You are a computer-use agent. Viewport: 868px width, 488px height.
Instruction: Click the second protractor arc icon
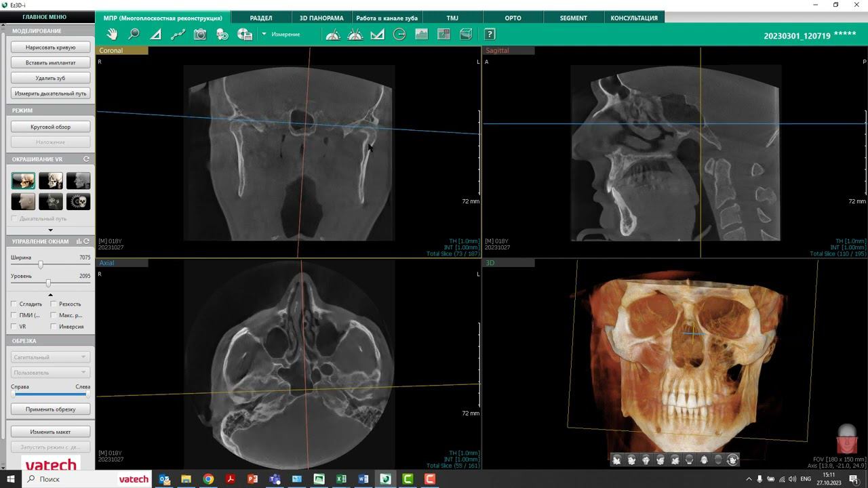point(355,34)
